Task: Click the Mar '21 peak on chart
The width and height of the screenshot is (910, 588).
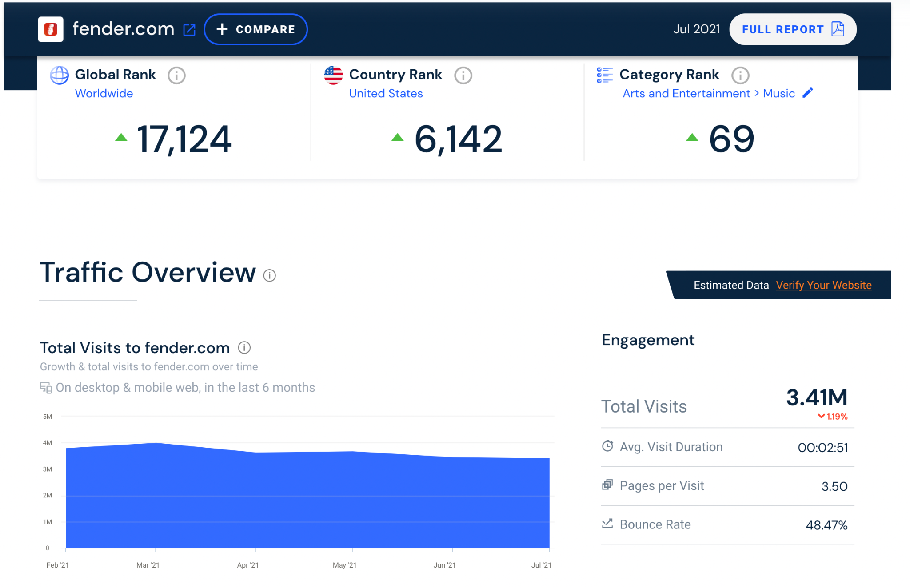Action: tap(156, 443)
